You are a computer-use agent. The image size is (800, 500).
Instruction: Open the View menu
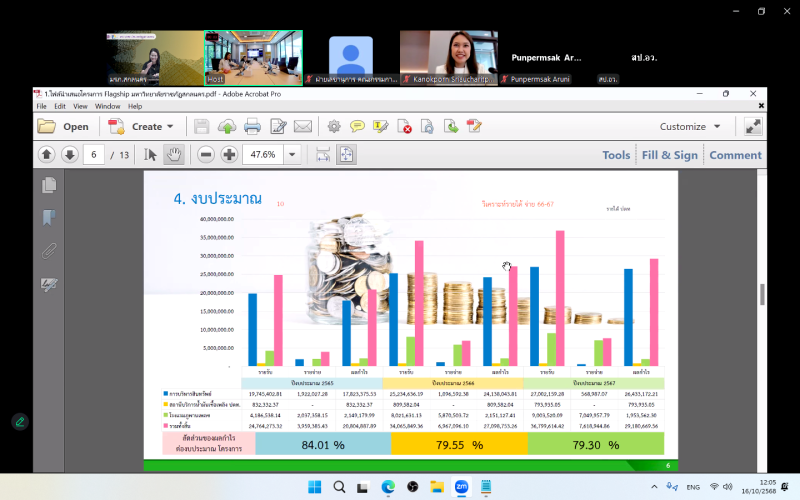(81, 106)
